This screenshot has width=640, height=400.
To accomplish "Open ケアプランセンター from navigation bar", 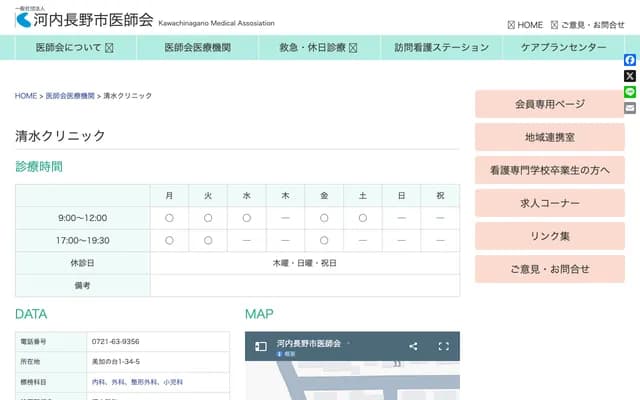I will pos(563,47).
